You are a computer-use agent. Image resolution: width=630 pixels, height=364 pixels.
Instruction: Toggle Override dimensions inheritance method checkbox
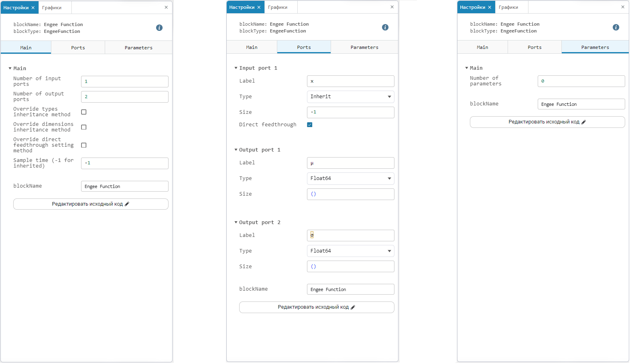[84, 127]
